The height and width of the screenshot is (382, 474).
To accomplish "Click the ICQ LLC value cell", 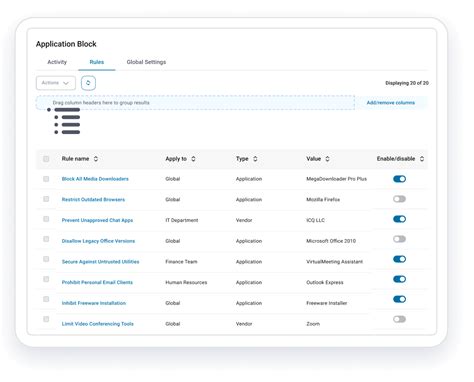I will point(315,220).
